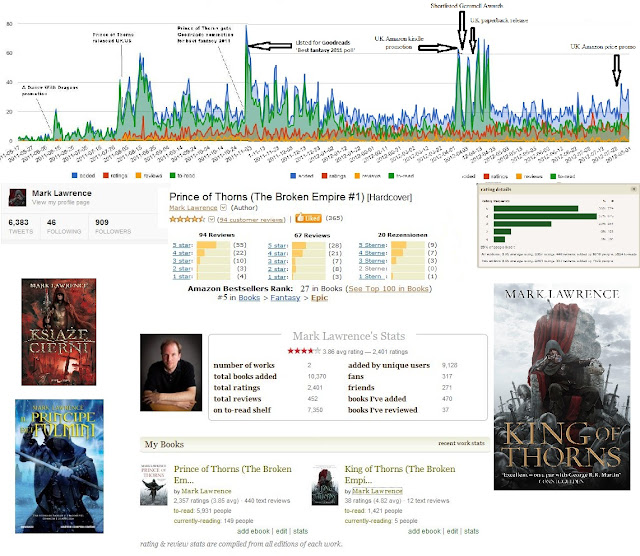Screen dimensions: 640x556
Task: Click small Prince of Thorns thumbnail in My Books
Action: pyautogui.click(x=153, y=485)
